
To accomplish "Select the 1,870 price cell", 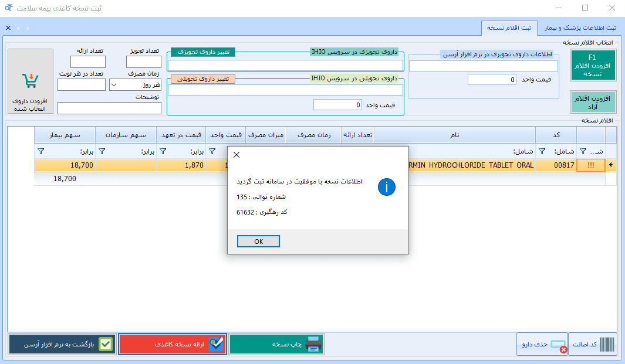I will [181, 165].
